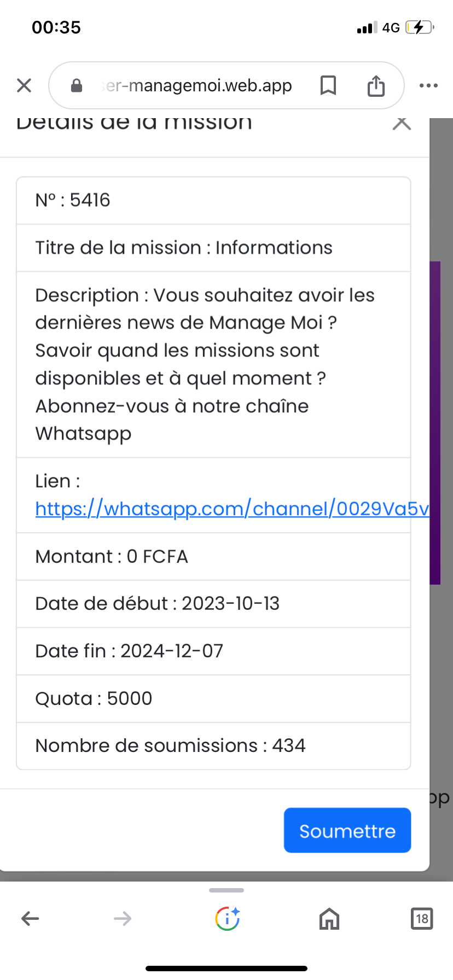Select the mission number 5416 row
Screen dimensions: 453x980
(213, 201)
